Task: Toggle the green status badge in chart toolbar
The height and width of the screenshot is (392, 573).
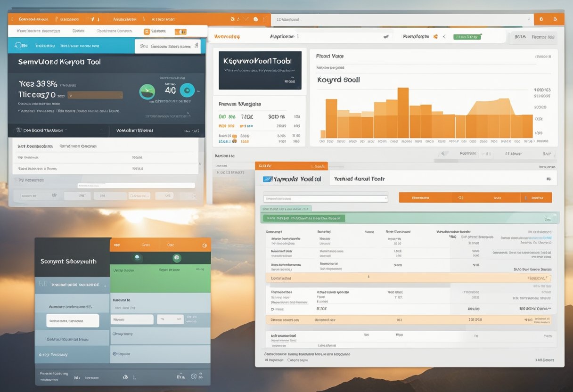Action: tap(467, 36)
